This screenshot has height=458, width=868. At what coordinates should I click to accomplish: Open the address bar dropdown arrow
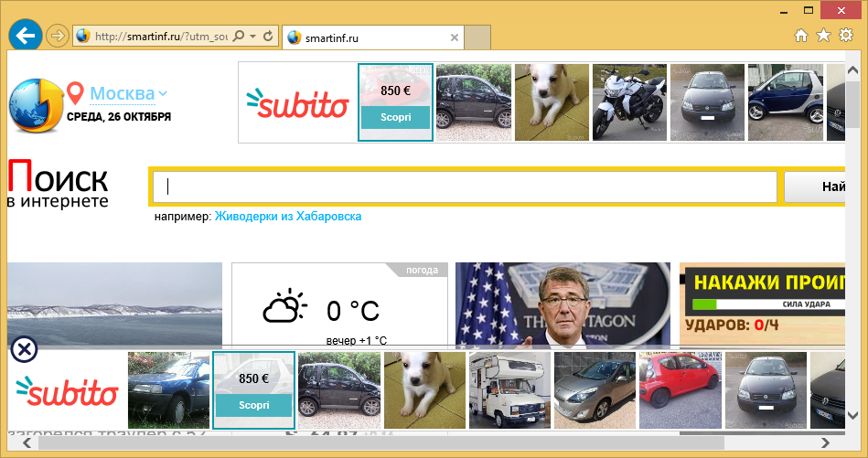click(253, 37)
